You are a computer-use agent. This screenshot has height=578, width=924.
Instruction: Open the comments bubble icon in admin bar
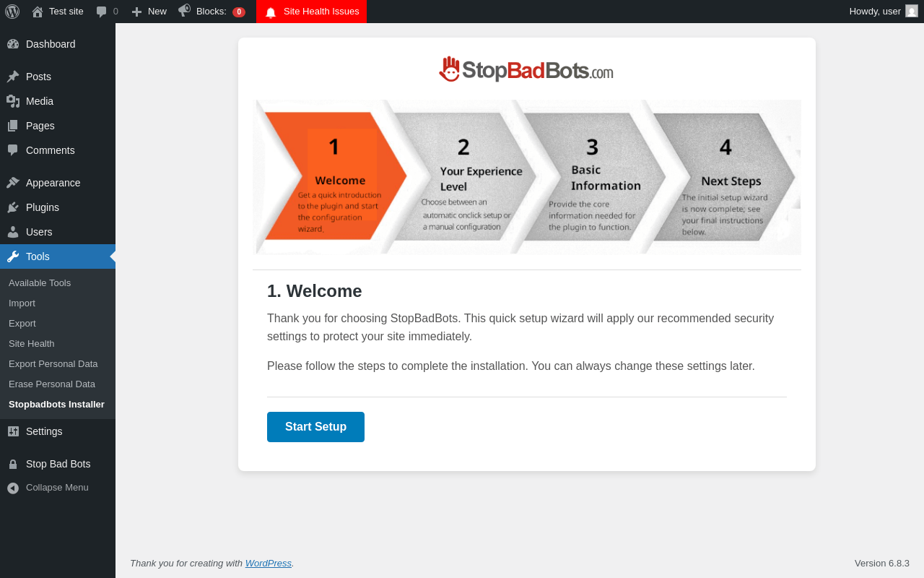coord(101,12)
